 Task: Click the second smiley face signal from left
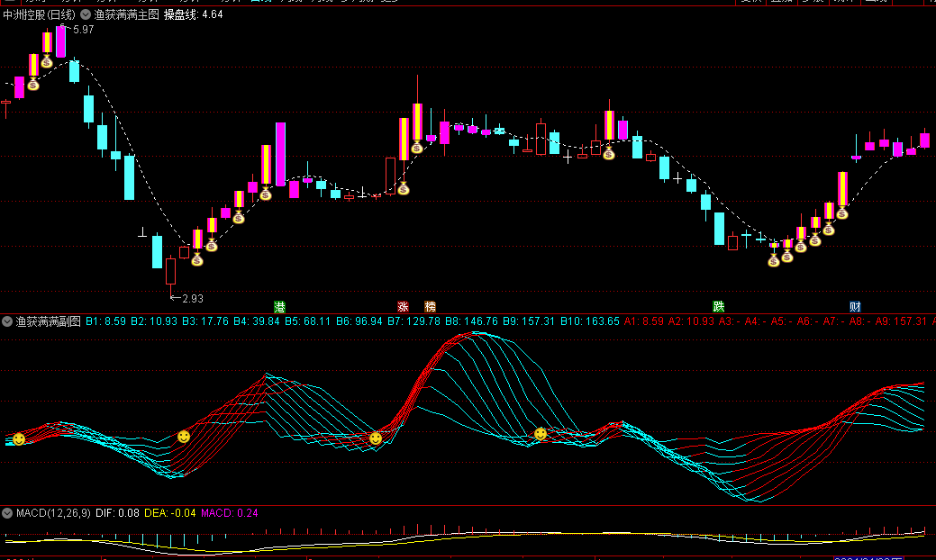point(184,438)
